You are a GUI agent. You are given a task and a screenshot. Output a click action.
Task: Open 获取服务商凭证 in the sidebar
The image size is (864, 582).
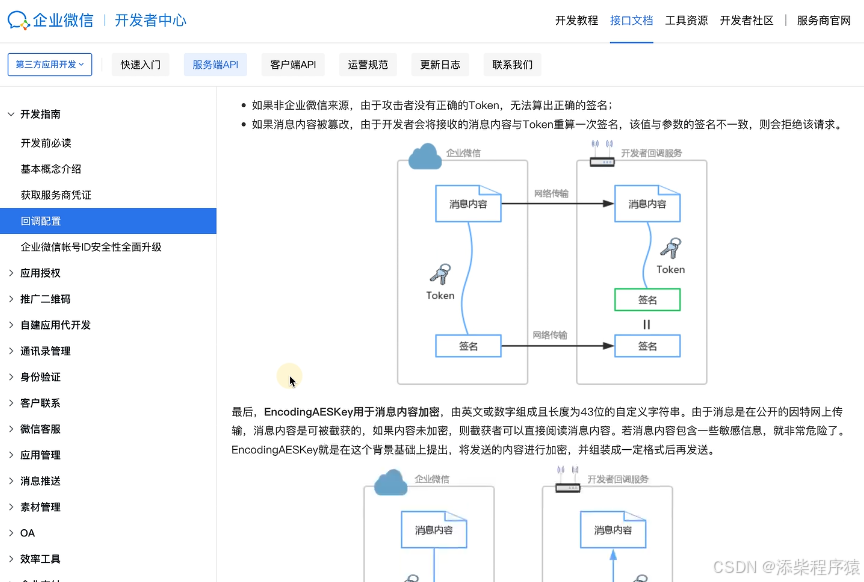coord(56,195)
